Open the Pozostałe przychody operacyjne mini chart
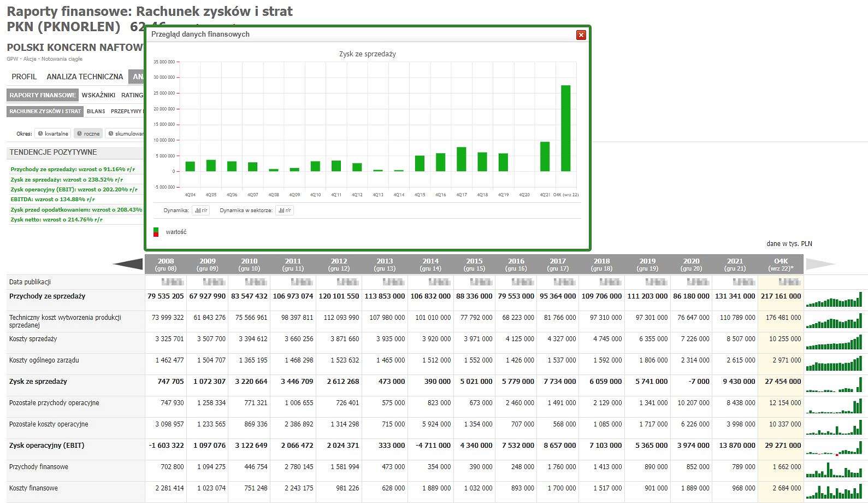 point(834,406)
